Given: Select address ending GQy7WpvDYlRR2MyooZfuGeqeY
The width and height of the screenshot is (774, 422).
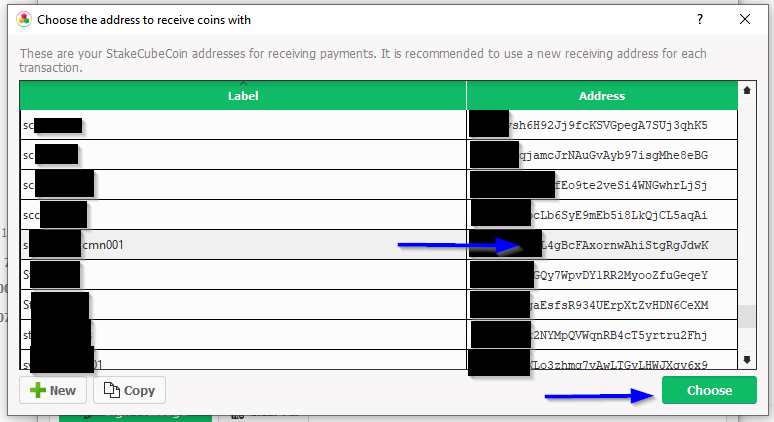Looking at the screenshot, I should pos(602,275).
